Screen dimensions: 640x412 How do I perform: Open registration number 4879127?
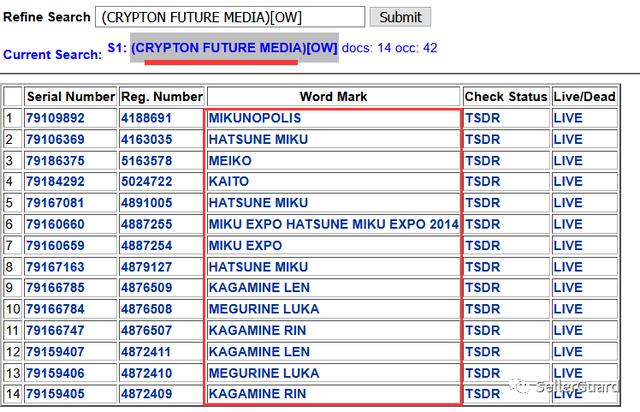pos(147,267)
